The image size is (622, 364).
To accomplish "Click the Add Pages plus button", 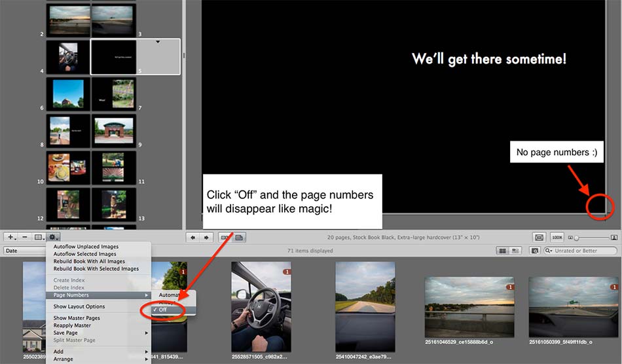I will coord(11,237).
